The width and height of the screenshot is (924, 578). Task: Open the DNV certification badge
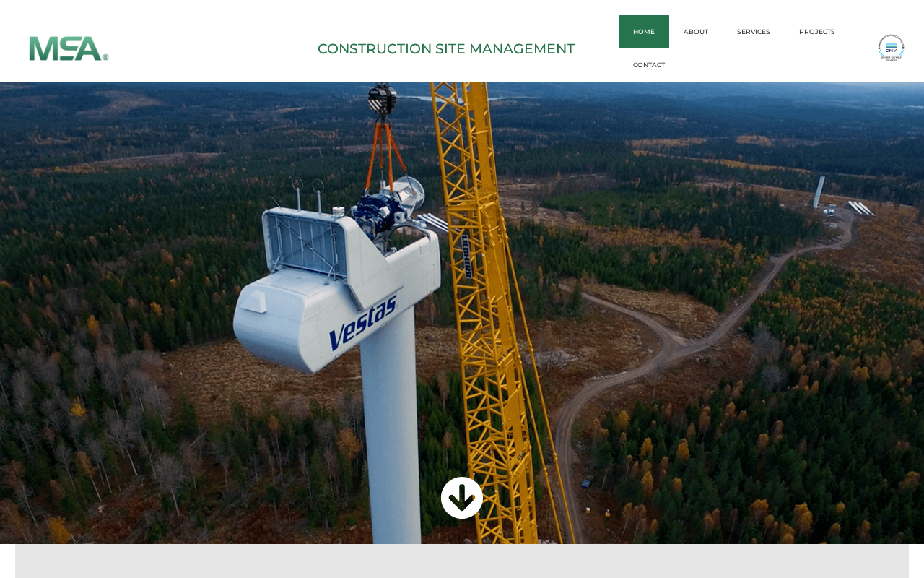(x=891, y=48)
